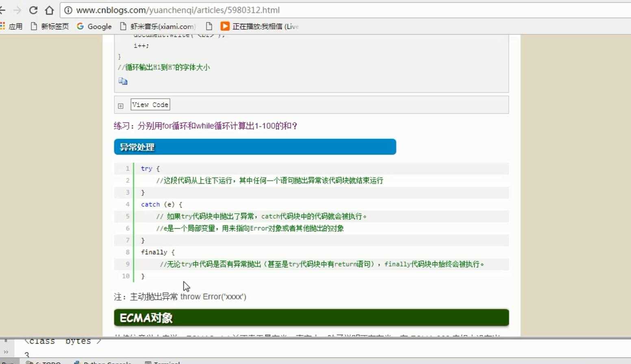
Task: Click the comment on code line 6
Action: (250, 228)
